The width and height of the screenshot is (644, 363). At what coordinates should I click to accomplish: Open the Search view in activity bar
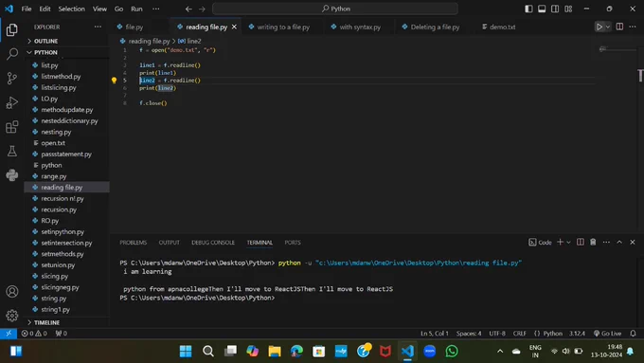tap(12, 54)
